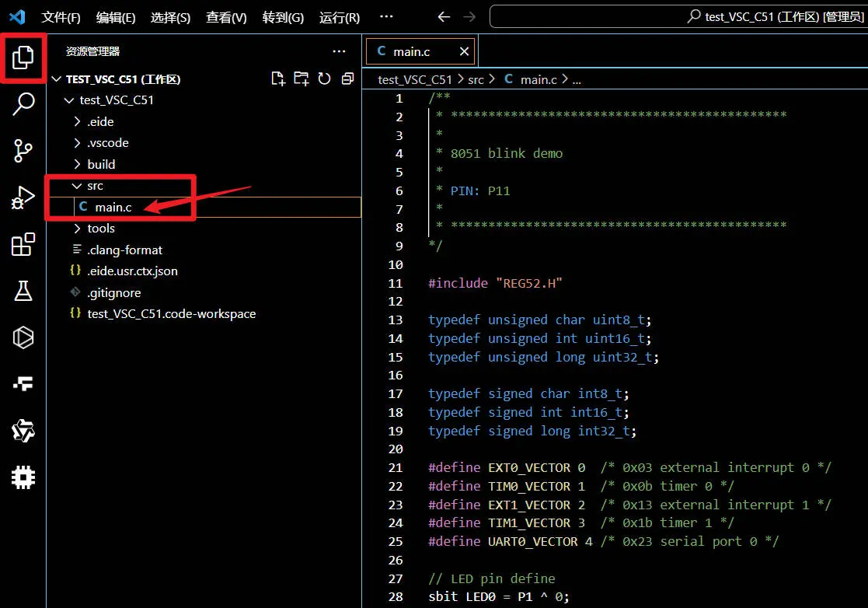The image size is (868, 608).
Task: Collapse all folders in explorer
Action: pyautogui.click(x=347, y=79)
